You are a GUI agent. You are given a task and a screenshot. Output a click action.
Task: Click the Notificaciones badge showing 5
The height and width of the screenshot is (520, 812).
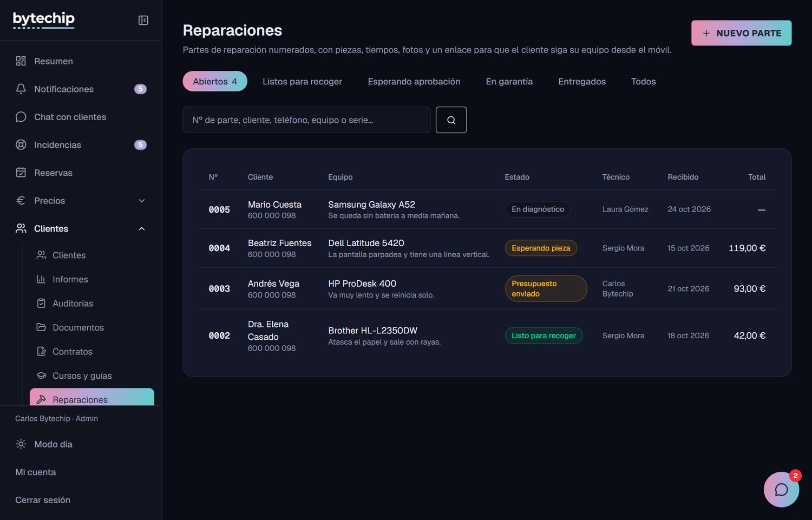[140, 89]
